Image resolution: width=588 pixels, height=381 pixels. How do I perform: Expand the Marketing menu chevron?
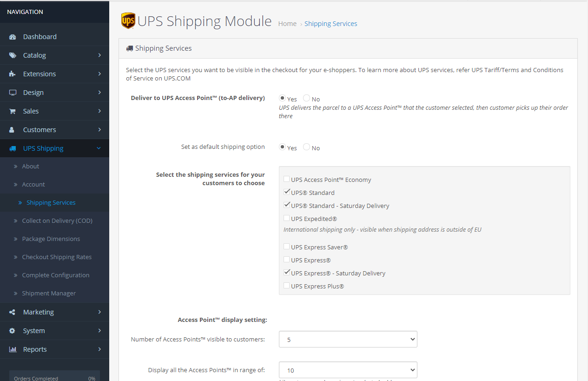[99, 312]
